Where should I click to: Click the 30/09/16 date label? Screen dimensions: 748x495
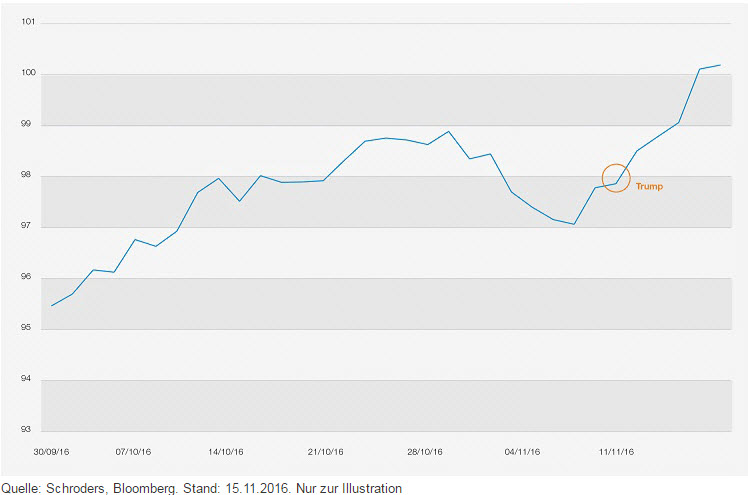click(50, 452)
